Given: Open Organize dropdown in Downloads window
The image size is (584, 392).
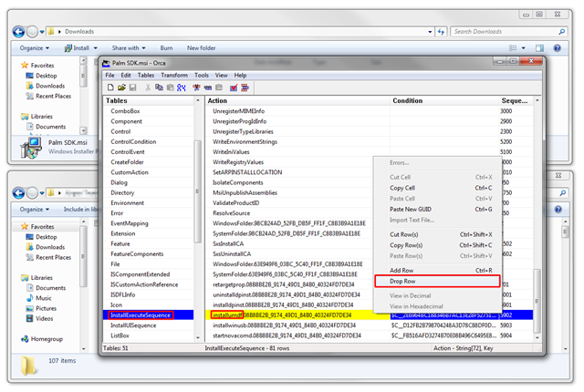Looking at the screenshot, I should 35,48.
